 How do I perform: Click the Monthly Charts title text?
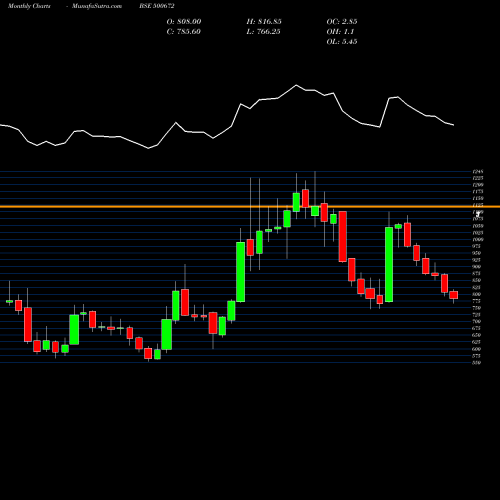[29, 6]
